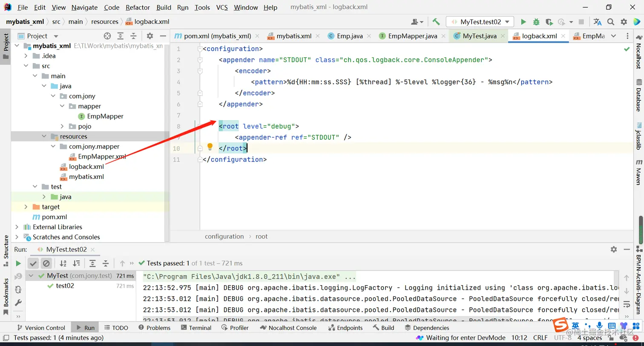The image size is (644, 346).
Task: Open the Refactor menu
Action: coord(138,7)
